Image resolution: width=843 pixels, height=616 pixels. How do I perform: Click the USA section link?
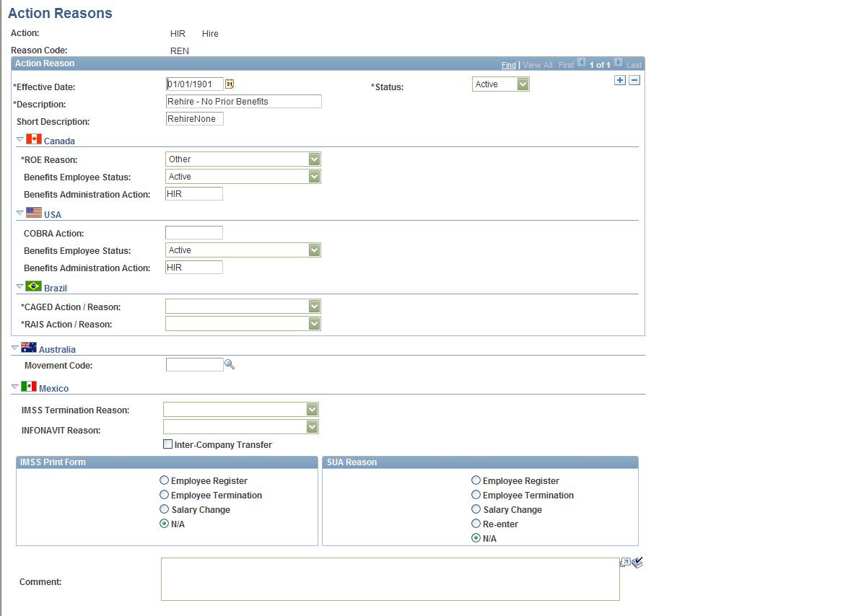click(53, 214)
